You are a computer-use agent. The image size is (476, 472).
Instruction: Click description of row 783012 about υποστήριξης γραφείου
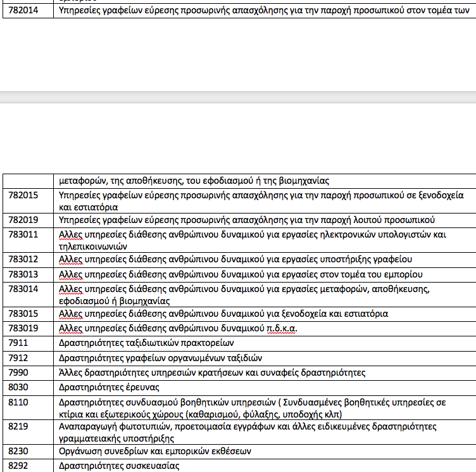[235, 260]
